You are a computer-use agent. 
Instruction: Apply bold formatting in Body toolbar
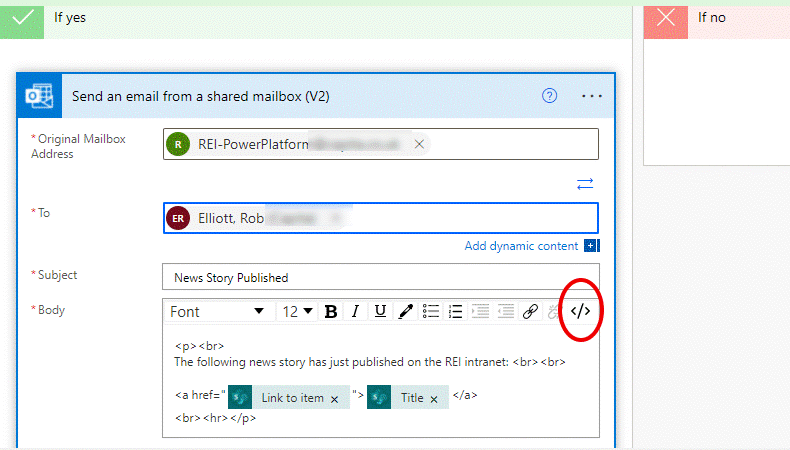coord(331,311)
